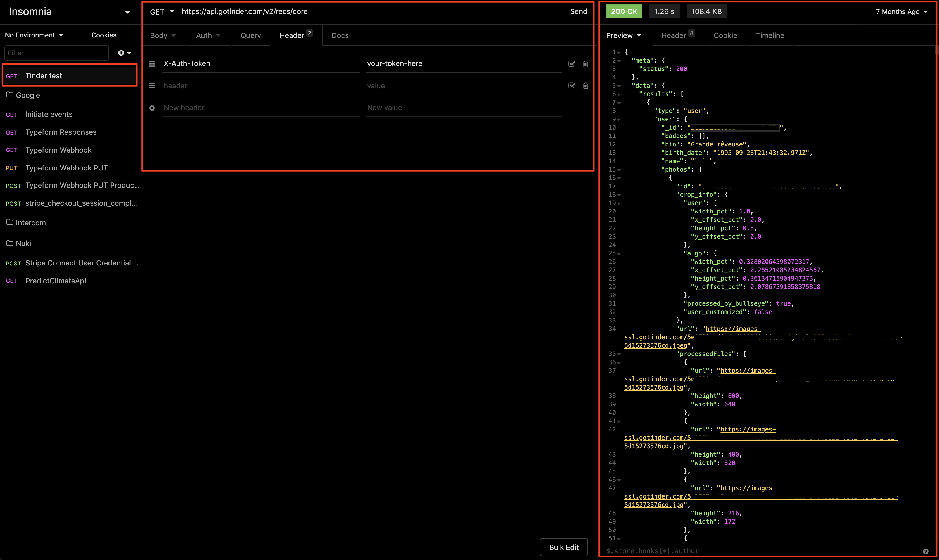Open the No Environment dropdown

[34, 35]
